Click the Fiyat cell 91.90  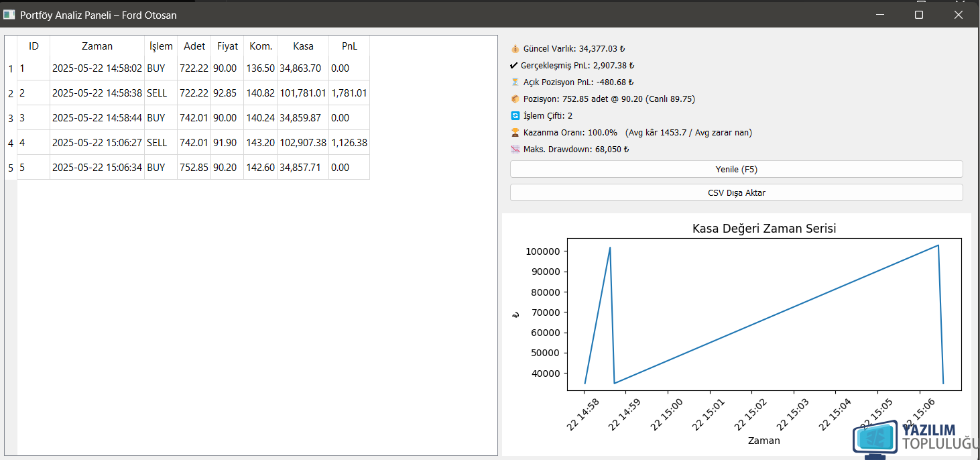(x=227, y=143)
